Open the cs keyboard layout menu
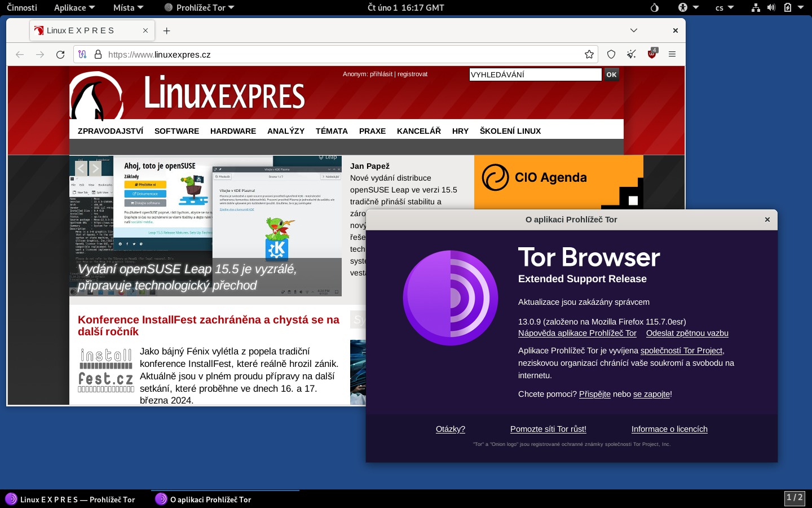 pos(725,8)
